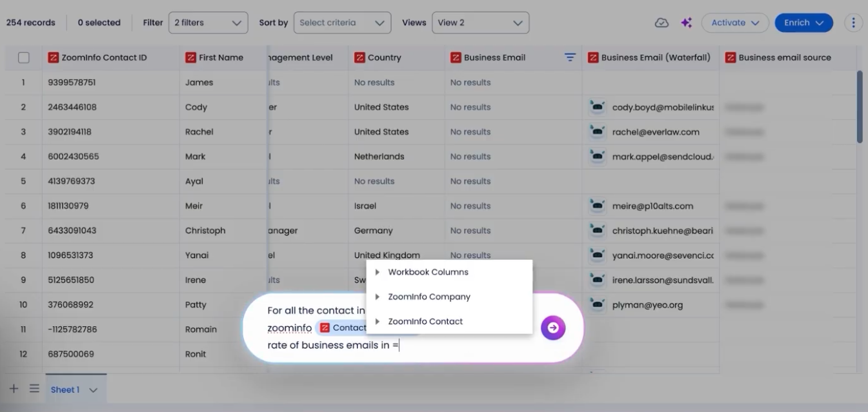Click the Israel country cell
Viewport: 868px width, 412px height.
396,206
